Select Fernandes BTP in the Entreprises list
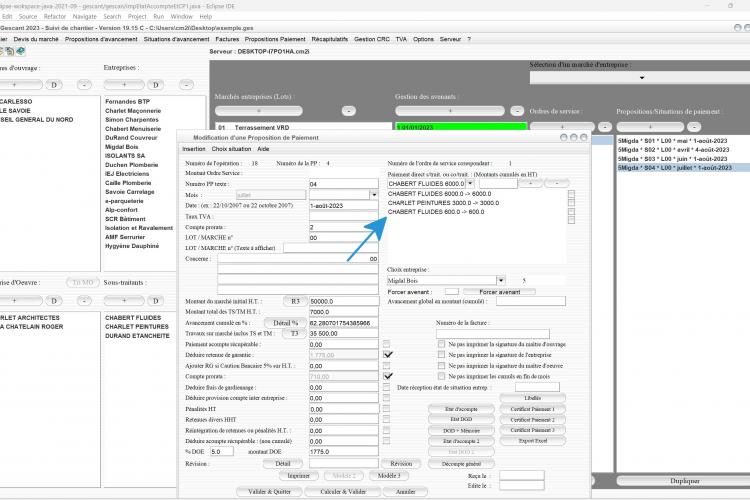The height and width of the screenshot is (500, 750). tap(127, 101)
